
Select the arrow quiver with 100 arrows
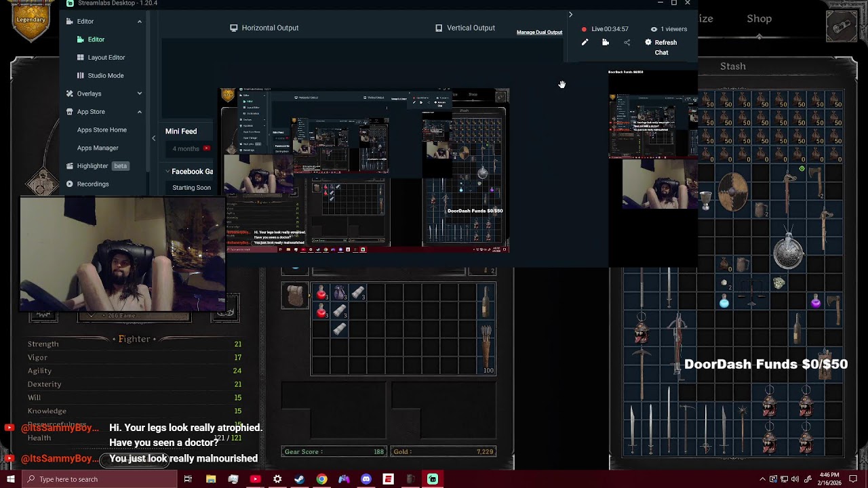click(x=486, y=347)
